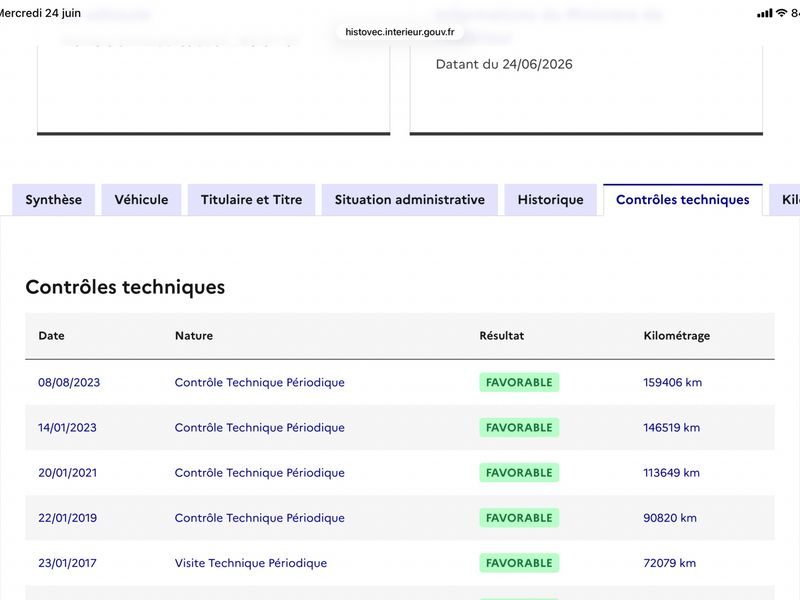
Task: Click the Résultat column header
Action: [502, 336]
